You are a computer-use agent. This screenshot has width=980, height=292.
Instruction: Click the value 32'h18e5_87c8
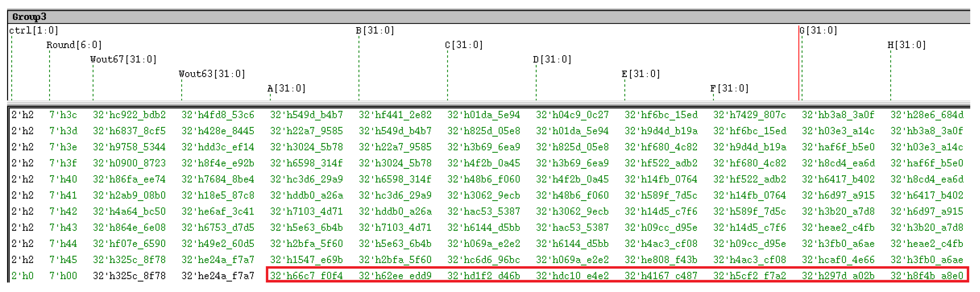coord(218,195)
